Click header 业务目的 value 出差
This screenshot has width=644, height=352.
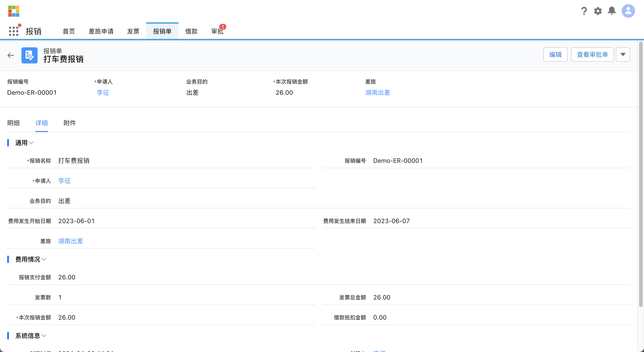(x=193, y=92)
